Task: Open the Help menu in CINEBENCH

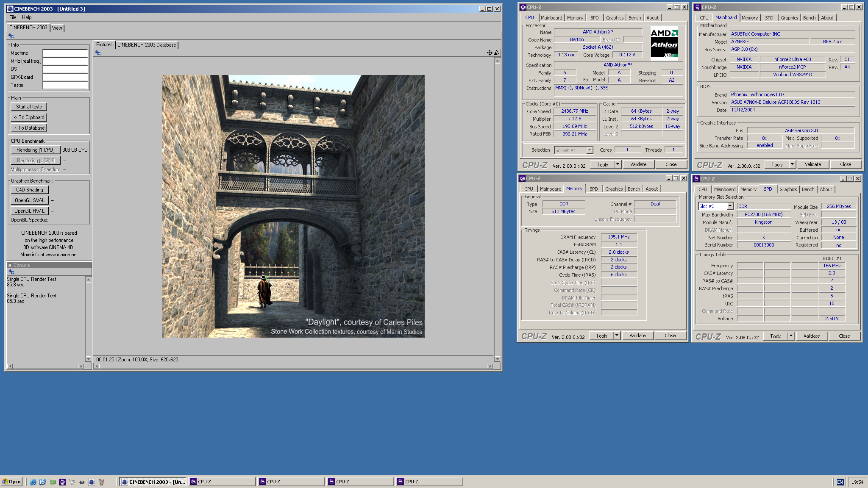Action: click(x=27, y=17)
